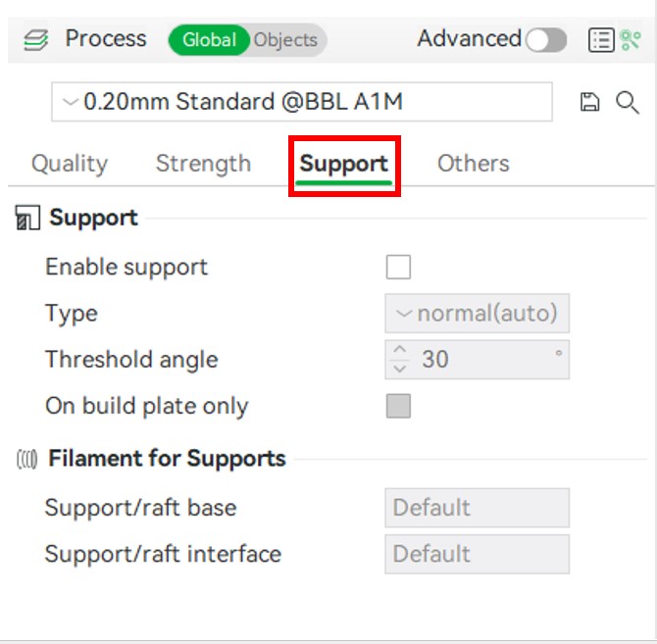The image size is (657, 644).
Task: Open the 0.20mm Standard preset dropdown
Action: [301, 102]
